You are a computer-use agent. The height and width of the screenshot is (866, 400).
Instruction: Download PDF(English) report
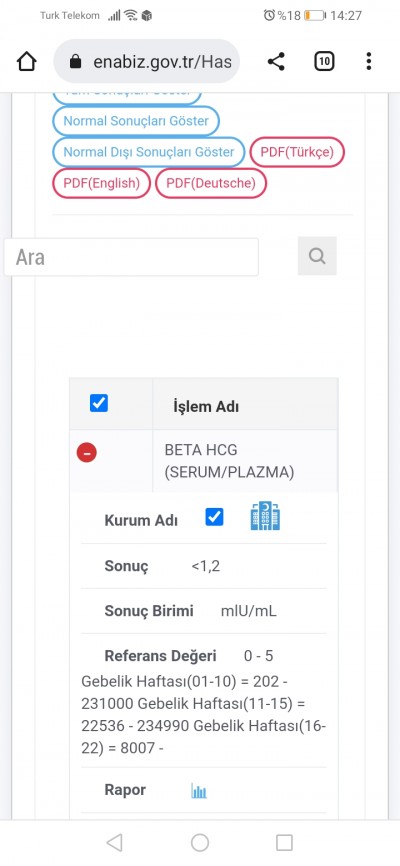click(x=102, y=183)
